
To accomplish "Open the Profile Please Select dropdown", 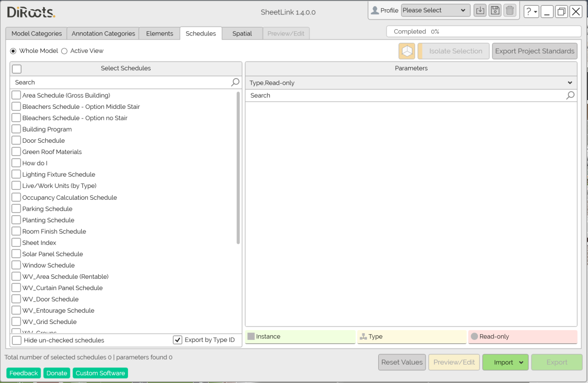I will [435, 10].
